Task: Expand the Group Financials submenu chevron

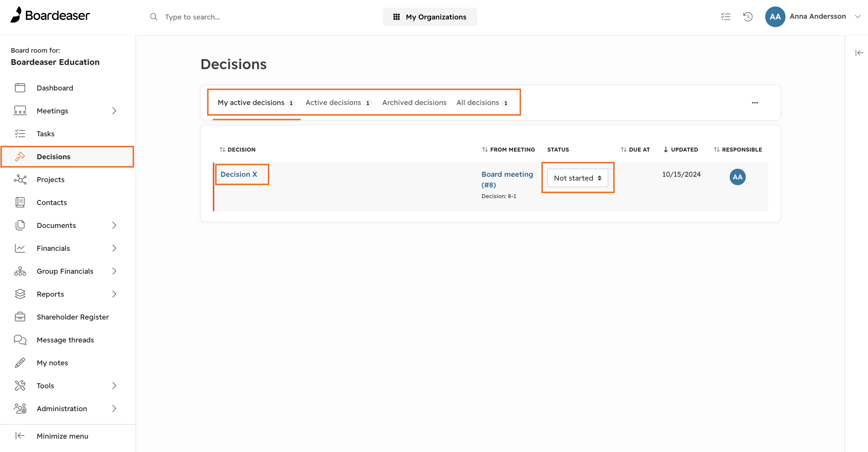Action: point(114,271)
